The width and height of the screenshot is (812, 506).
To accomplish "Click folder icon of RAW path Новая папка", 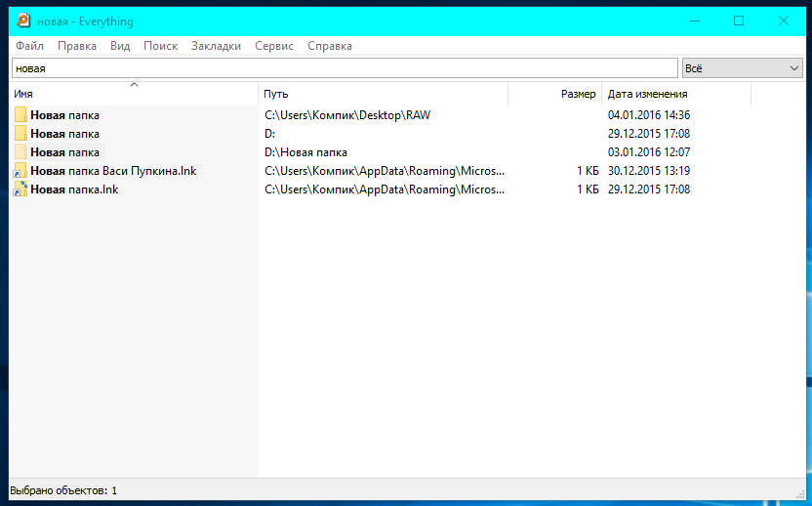I will pyautogui.click(x=20, y=115).
